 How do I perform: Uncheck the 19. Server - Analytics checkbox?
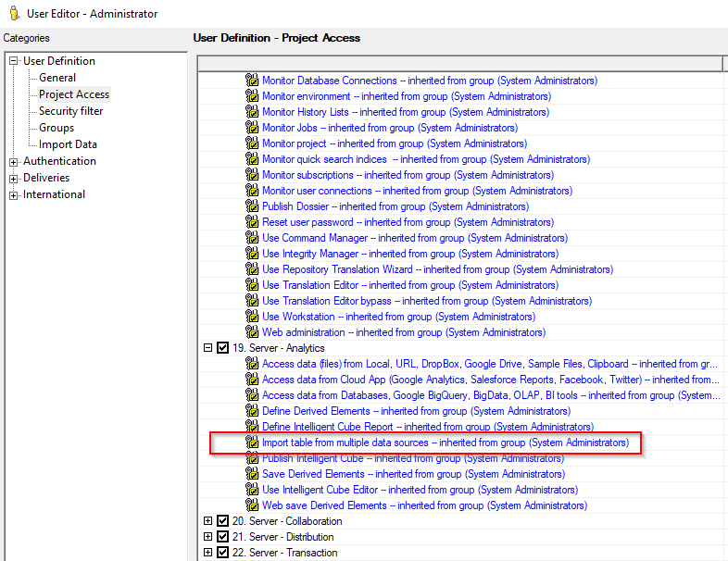click(222, 348)
